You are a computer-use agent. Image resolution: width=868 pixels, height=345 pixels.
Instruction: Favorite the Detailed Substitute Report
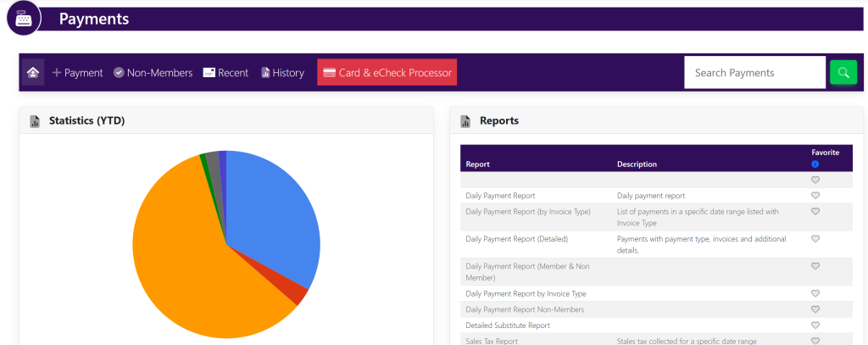coord(815,325)
